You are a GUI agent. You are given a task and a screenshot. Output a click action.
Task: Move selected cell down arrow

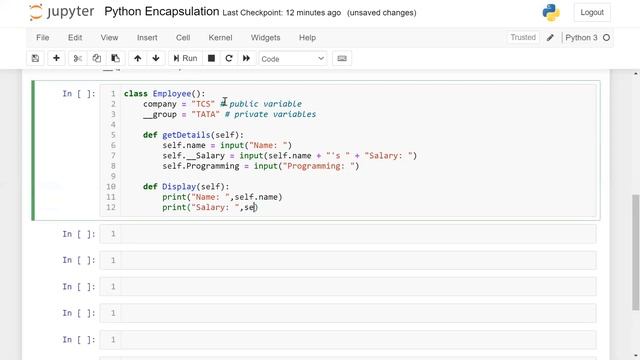coord(156,58)
